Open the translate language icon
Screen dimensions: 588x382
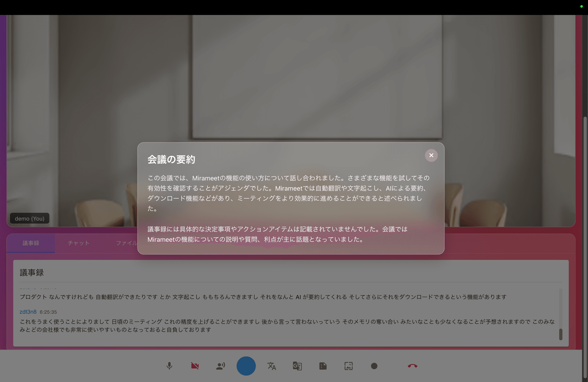[x=272, y=366]
